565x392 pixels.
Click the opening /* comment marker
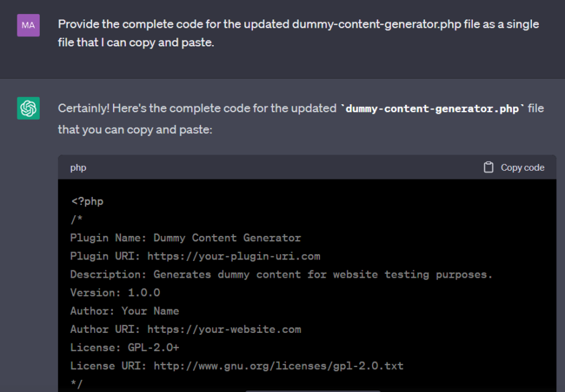[x=75, y=219]
